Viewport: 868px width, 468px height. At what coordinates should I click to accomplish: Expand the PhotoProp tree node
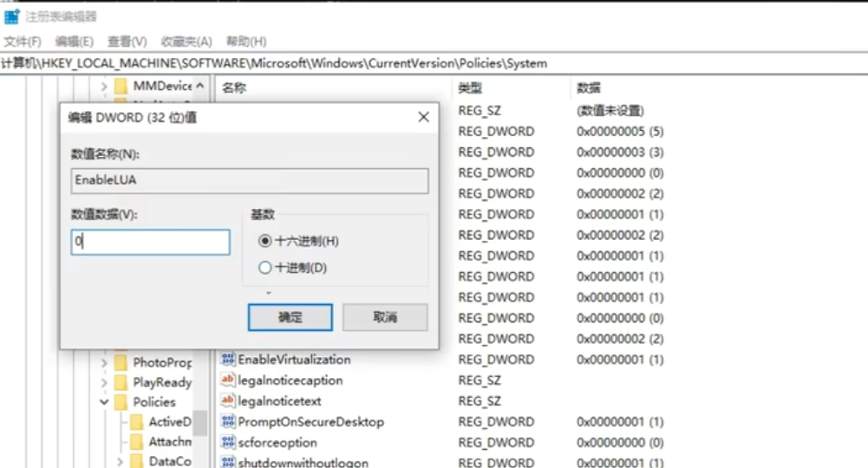[104, 362]
